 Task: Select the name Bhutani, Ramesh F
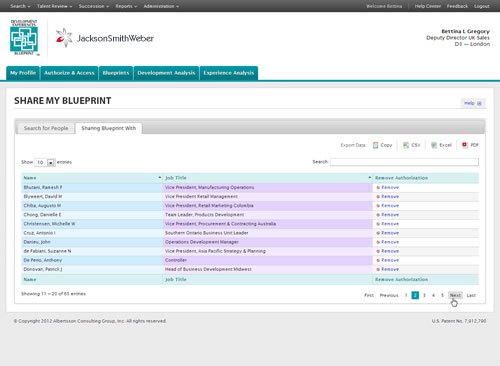click(x=43, y=187)
